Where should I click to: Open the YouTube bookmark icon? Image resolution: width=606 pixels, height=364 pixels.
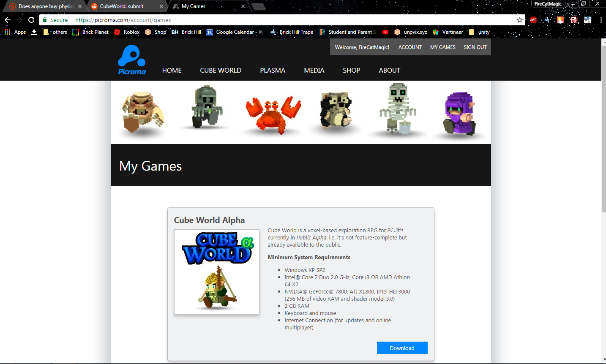tap(385, 32)
